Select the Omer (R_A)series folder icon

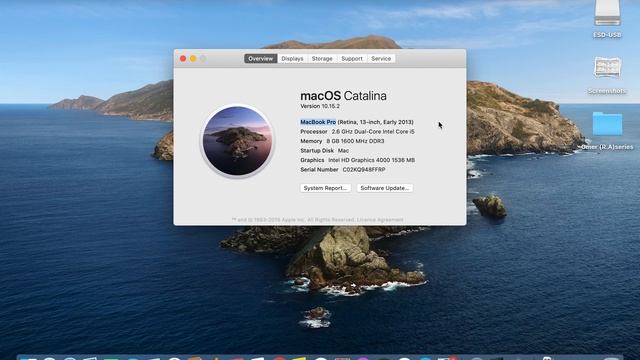tap(607, 123)
